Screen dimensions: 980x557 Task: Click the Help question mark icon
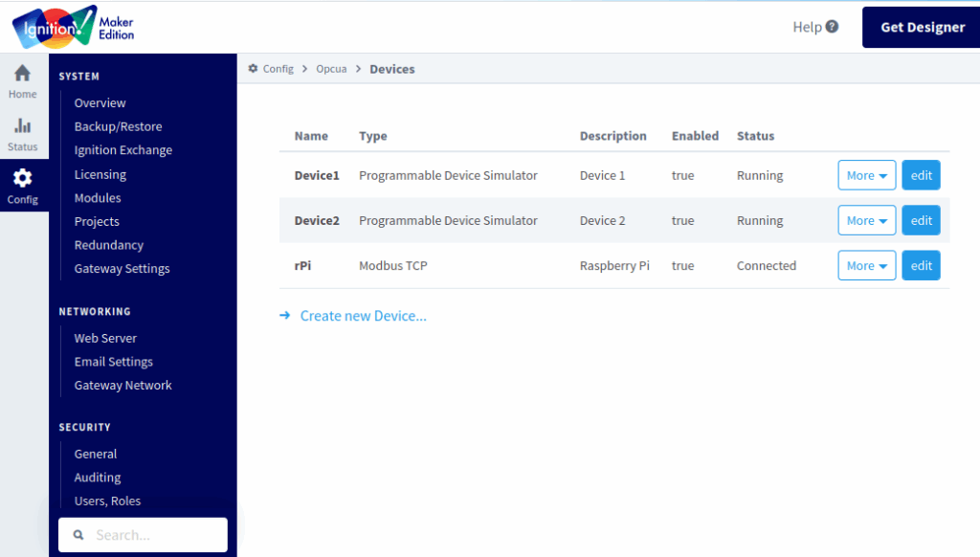point(832,27)
